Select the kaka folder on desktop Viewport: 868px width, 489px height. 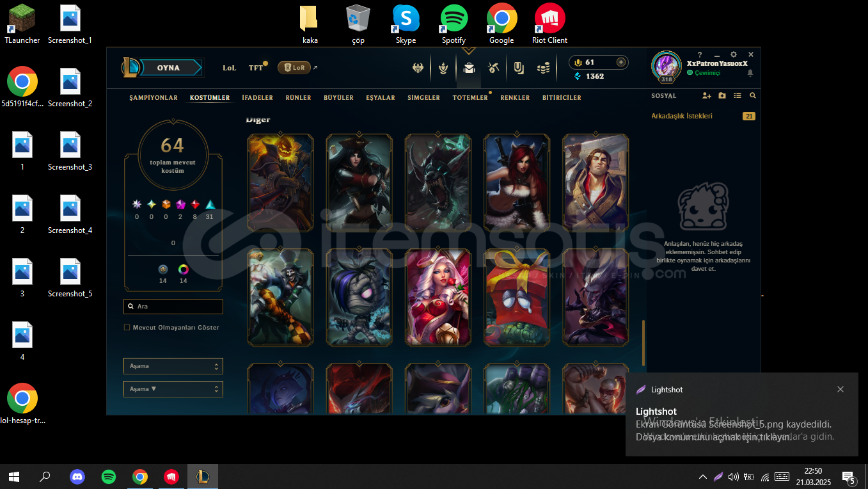310,24
